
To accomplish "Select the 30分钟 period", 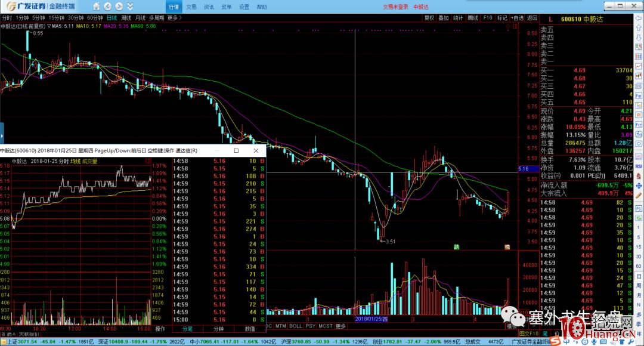I will (76, 18).
